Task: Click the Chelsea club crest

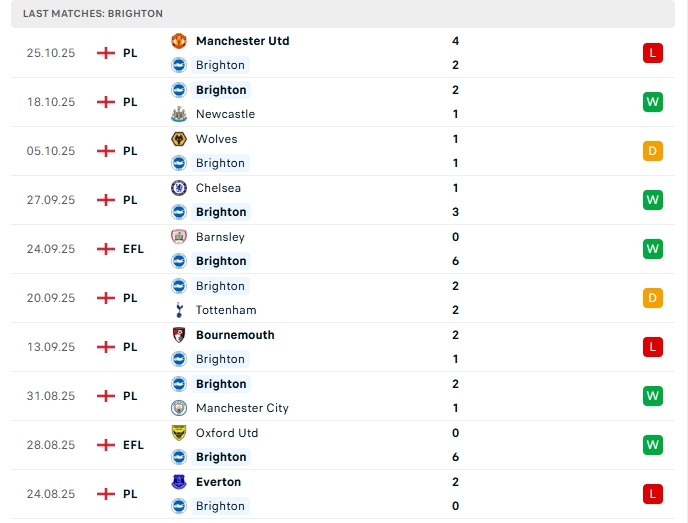Action: pyautogui.click(x=179, y=188)
